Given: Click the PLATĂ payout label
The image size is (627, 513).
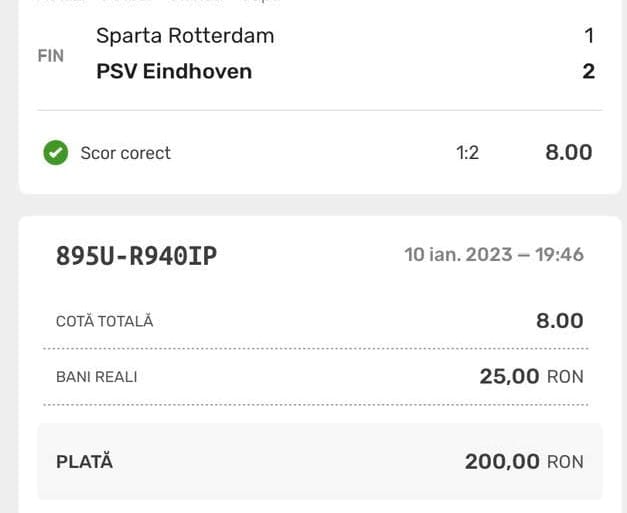Looking at the screenshot, I should 84,462.
